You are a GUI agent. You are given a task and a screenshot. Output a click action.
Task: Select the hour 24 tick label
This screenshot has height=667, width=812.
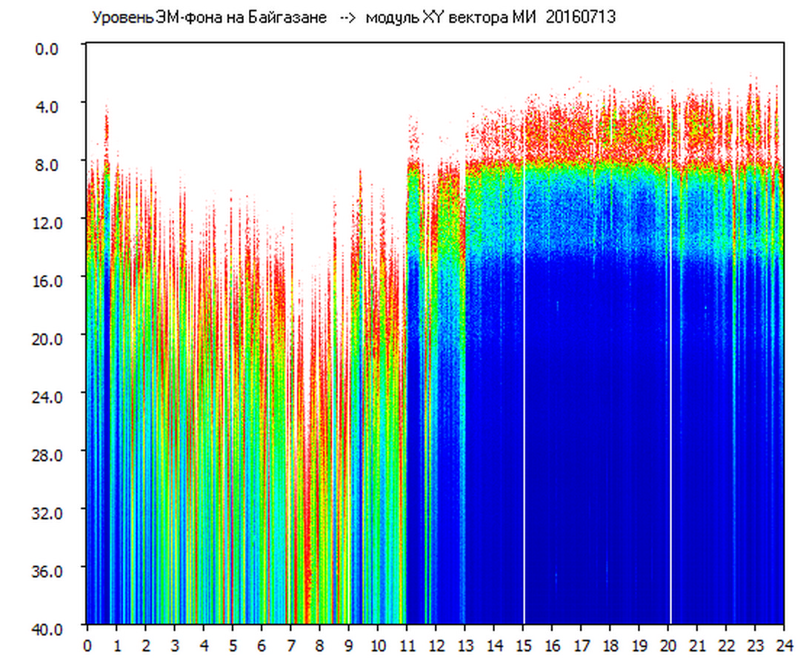tap(784, 646)
